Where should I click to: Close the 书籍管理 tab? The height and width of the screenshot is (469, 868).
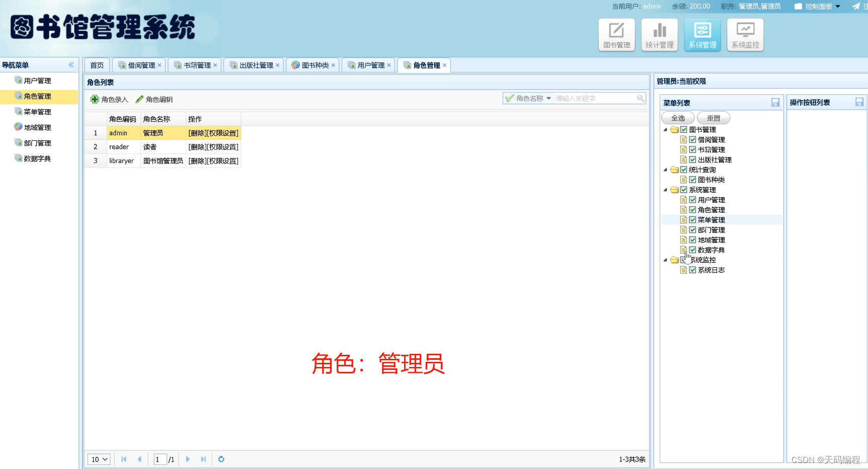[215, 65]
